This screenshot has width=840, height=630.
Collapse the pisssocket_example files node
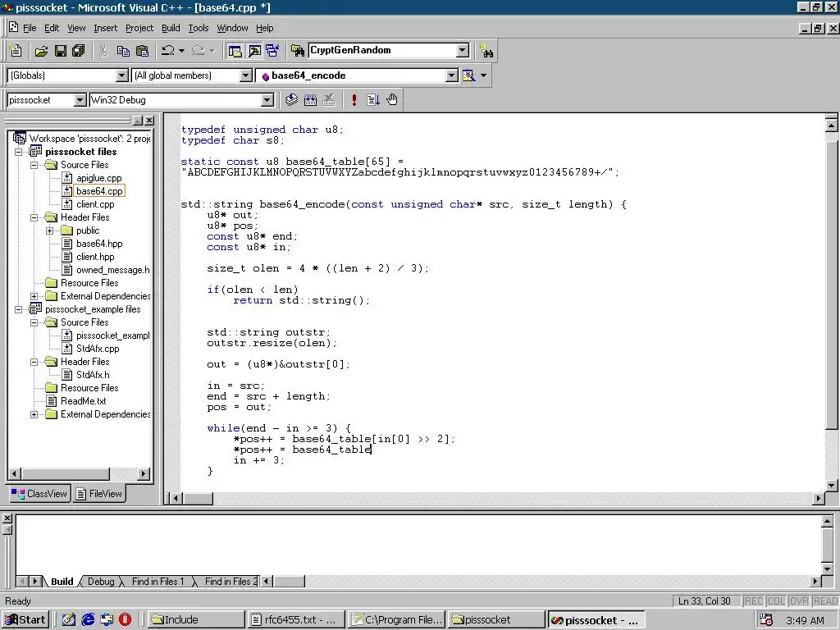pyautogui.click(x=19, y=309)
